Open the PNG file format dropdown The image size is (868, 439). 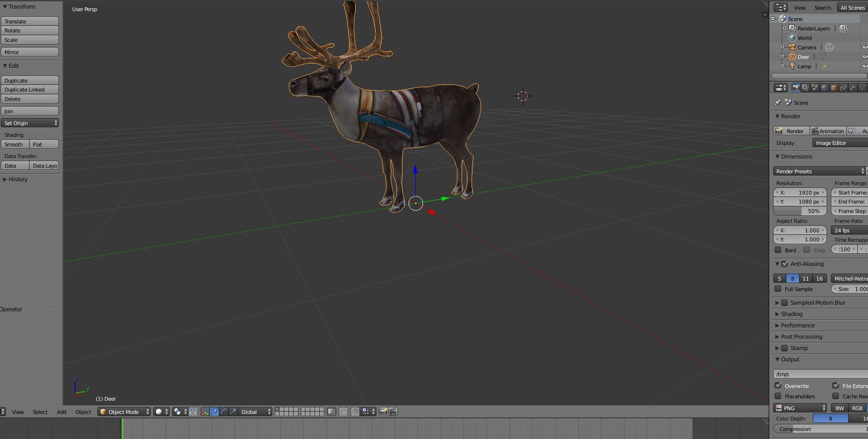[800, 408]
